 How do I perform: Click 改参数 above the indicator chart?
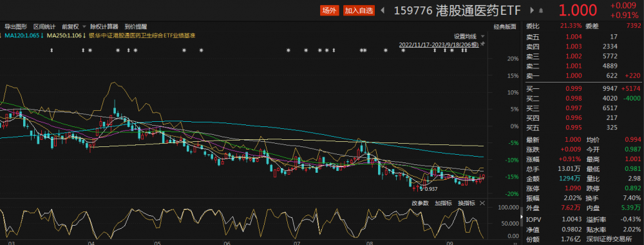click(x=420, y=203)
